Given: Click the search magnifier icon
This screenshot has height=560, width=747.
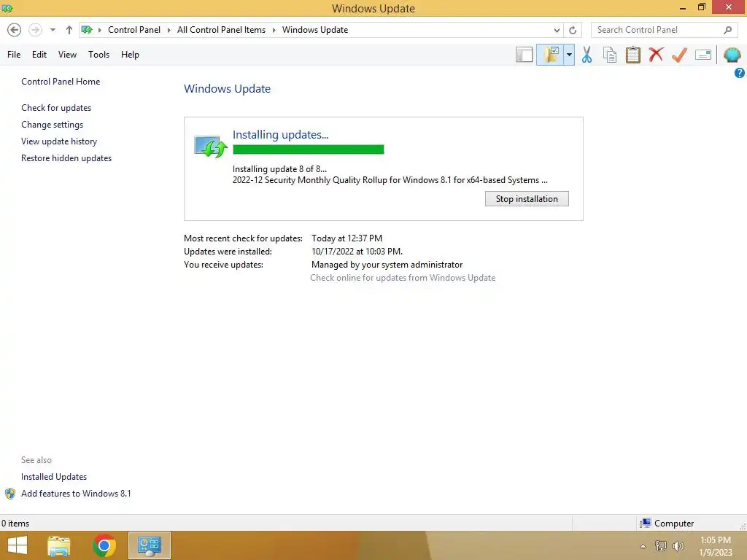Looking at the screenshot, I should [727, 30].
